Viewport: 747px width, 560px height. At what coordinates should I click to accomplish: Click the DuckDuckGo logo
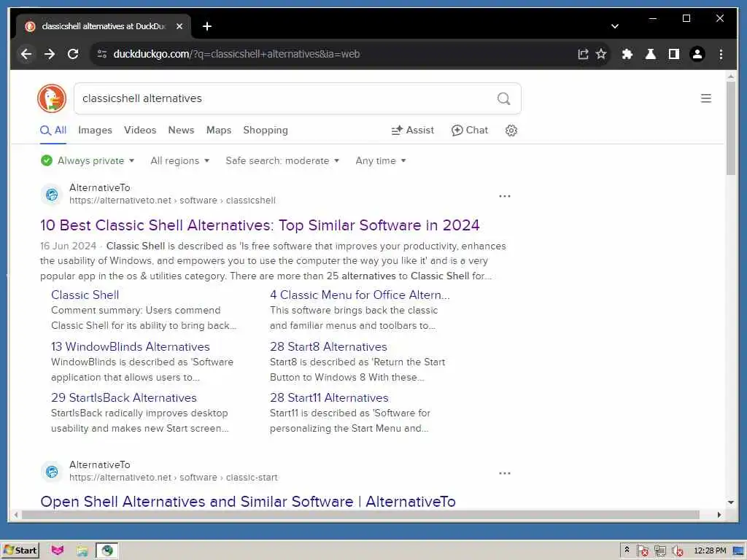(x=52, y=98)
